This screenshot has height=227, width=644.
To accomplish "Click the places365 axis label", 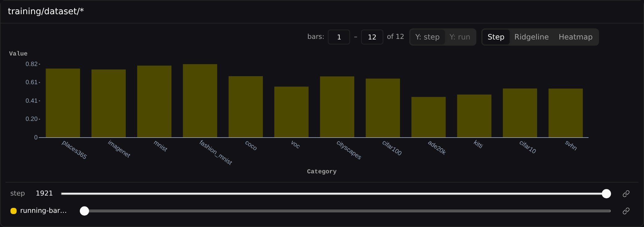I will pos(74,150).
